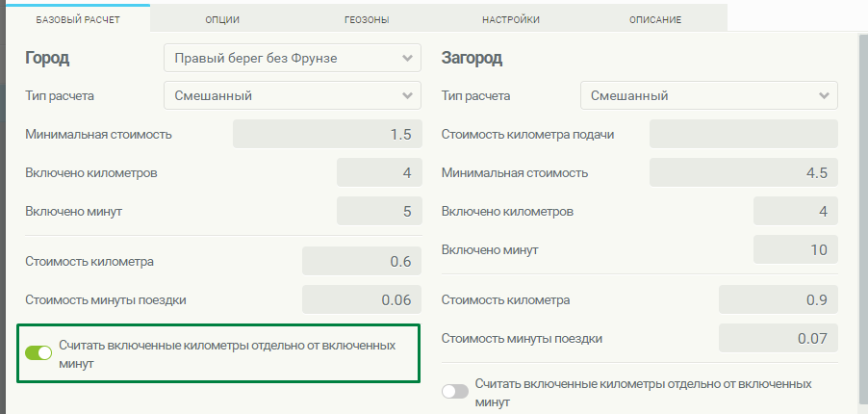Open the Загород Тип расчета dropdown
Image resolution: width=868 pixels, height=414 pixels.
[x=708, y=95]
